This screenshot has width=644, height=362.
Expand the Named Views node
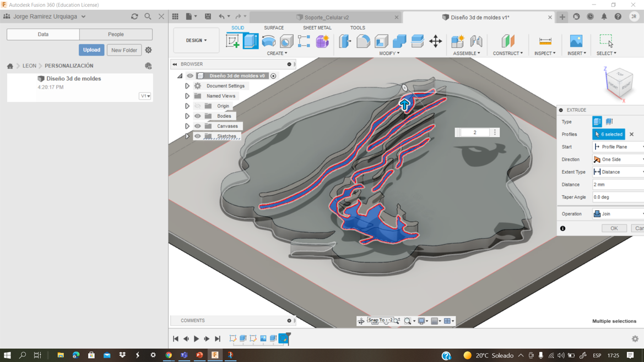click(x=187, y=96)
